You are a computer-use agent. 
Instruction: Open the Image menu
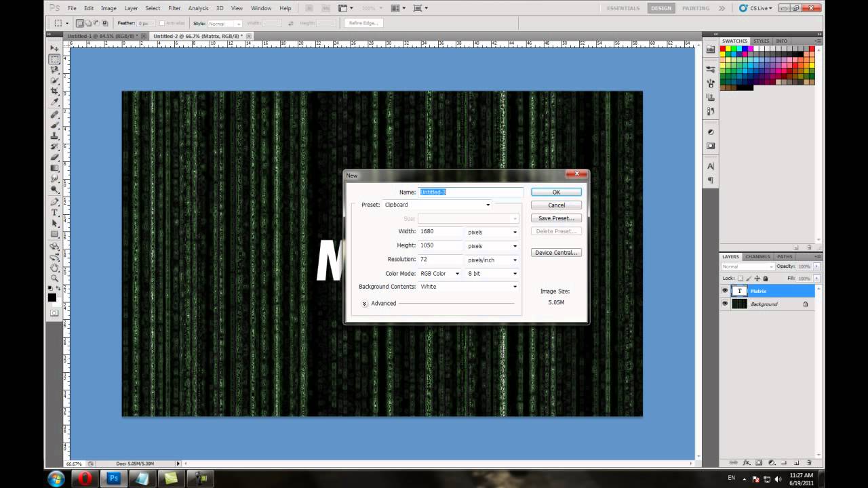click(108, 8)
